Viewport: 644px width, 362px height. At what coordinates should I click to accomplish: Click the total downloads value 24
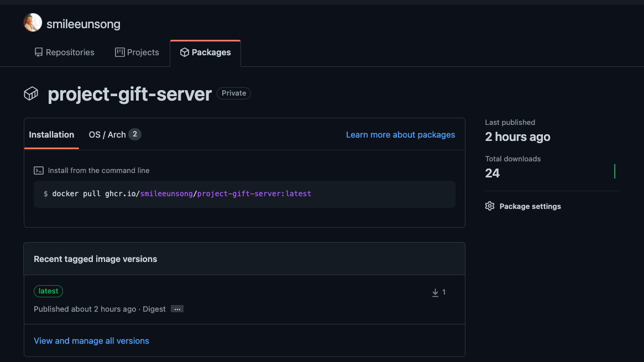[x=493, y=173]
